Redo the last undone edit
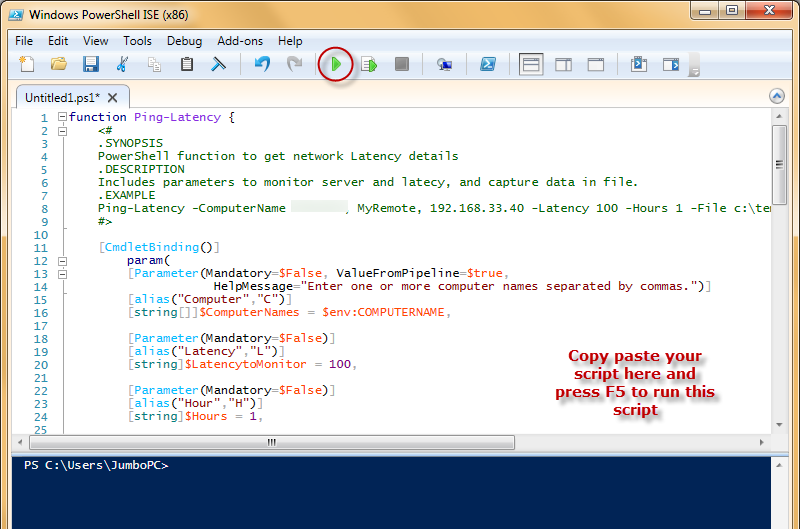Screen dimensions: 800x529 tap(294, 64)
